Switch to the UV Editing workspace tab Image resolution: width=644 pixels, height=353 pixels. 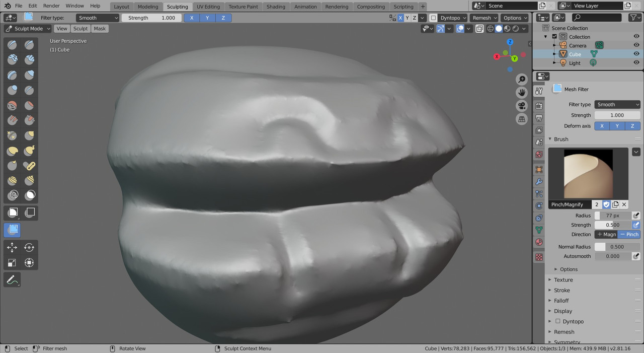(x=208, y=7)
